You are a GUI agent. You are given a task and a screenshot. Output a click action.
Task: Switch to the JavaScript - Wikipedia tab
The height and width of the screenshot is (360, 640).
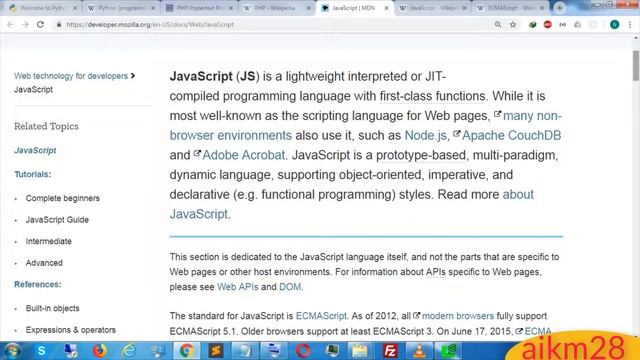coord(433,8)
